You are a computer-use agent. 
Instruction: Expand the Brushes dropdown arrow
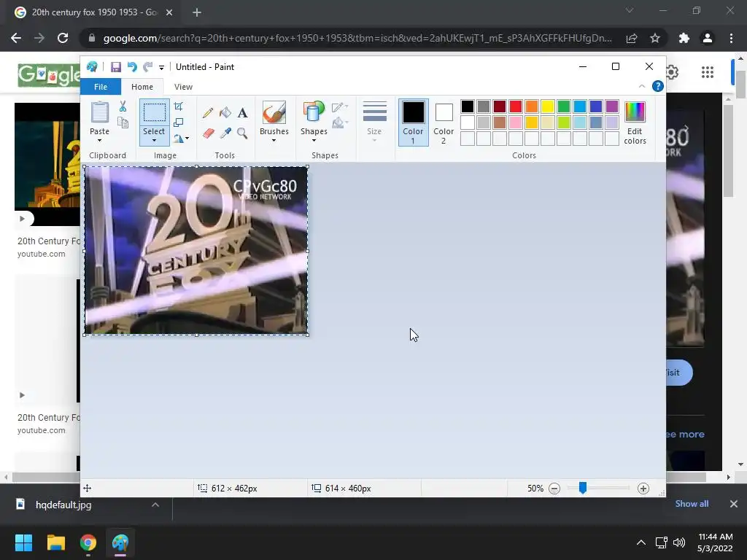pos(274,141)
